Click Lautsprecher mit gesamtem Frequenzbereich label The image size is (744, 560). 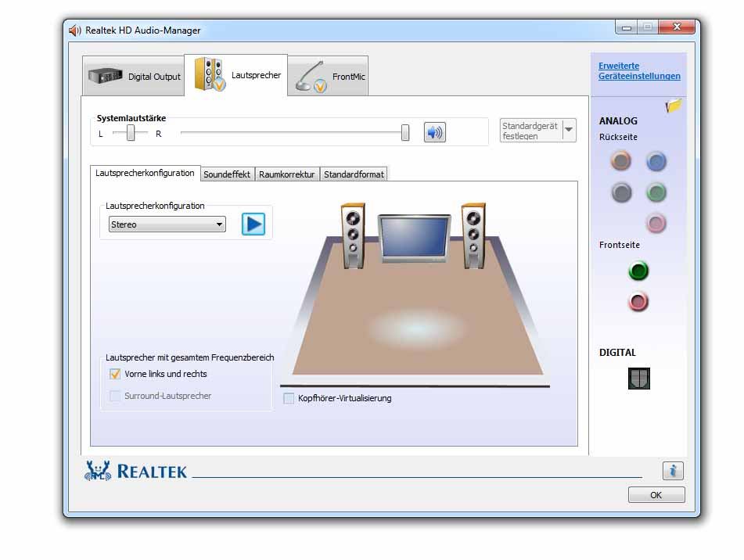click(190, 357)
